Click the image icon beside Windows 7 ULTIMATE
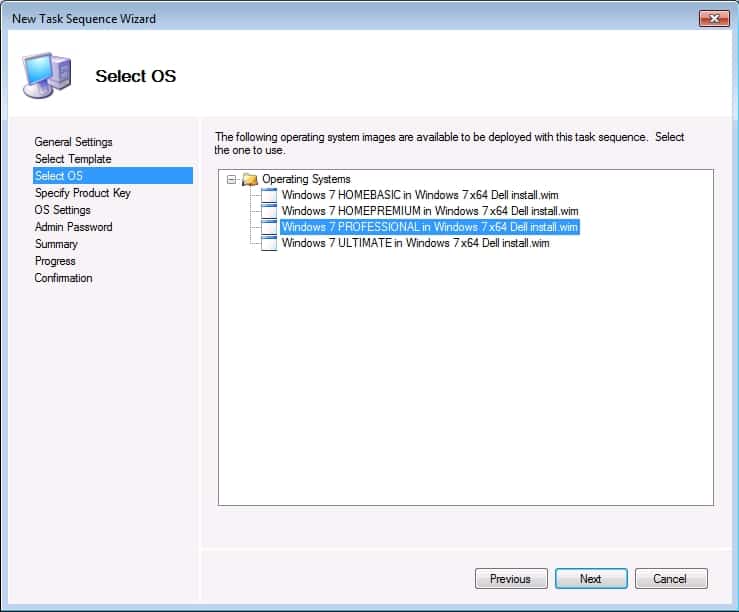The width and height of the screenshot is (739, 612). (x=269, y=243)
